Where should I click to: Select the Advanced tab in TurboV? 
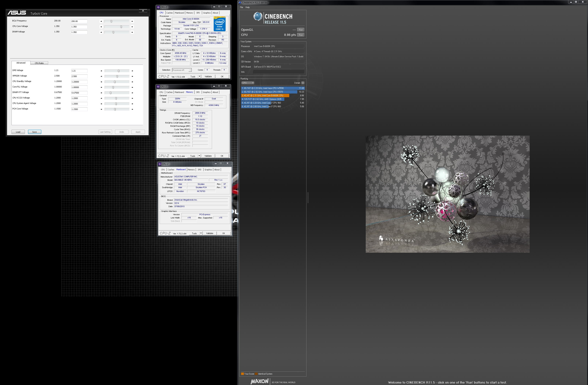click(21, 63)
